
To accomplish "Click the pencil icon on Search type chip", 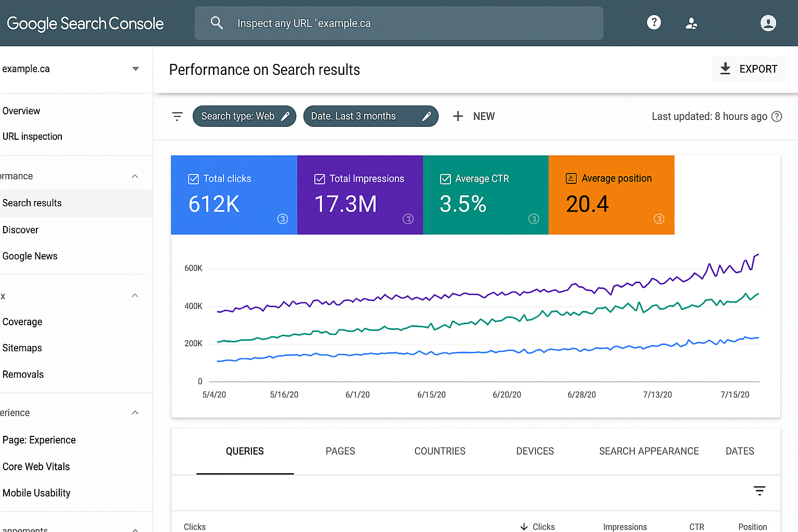I will tap(285, 116).
